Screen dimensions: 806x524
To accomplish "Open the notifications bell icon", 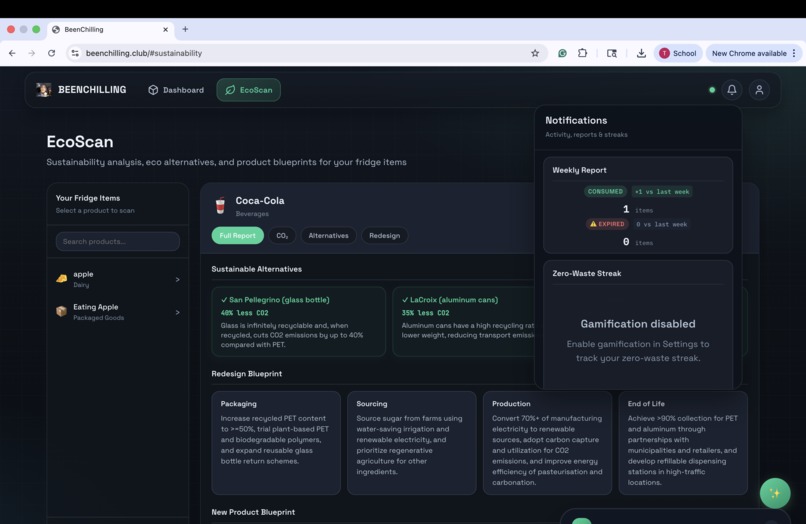I will [x=731, y=90].
